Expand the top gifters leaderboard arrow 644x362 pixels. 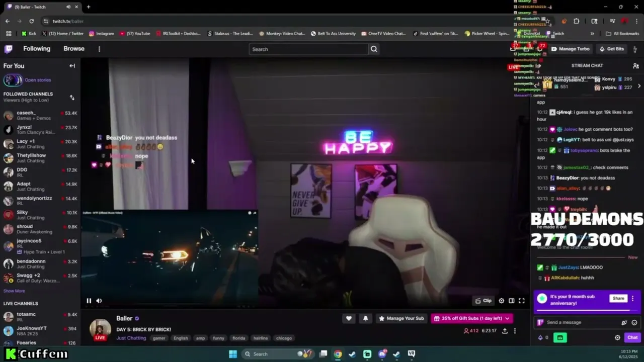coord(639,86)
